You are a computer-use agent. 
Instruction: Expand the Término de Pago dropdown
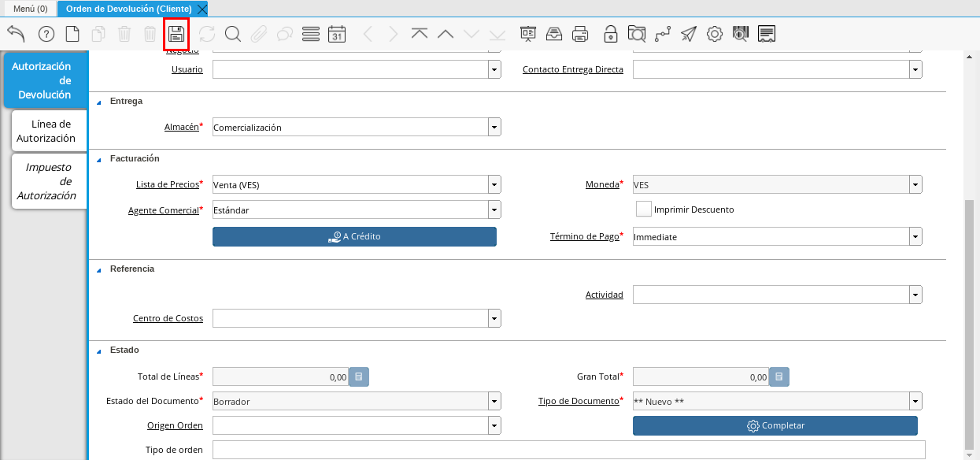pyautogui.click(x=915, y=236)
